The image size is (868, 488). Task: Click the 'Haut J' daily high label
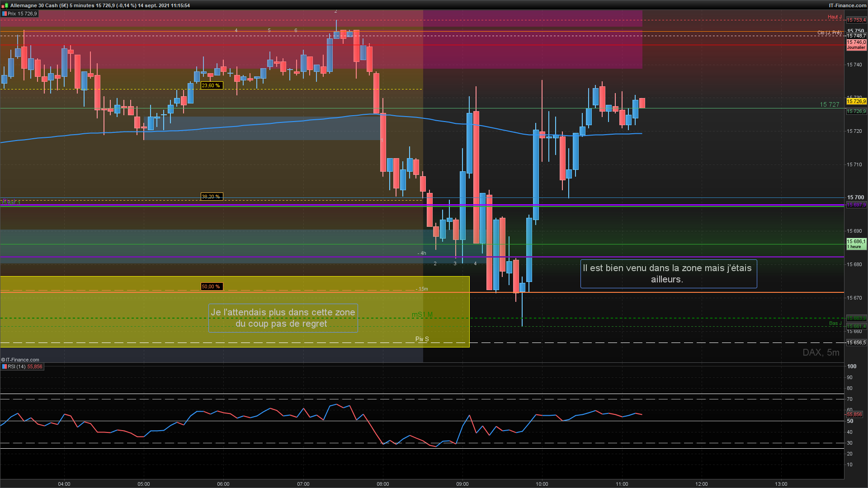[835, 17]
